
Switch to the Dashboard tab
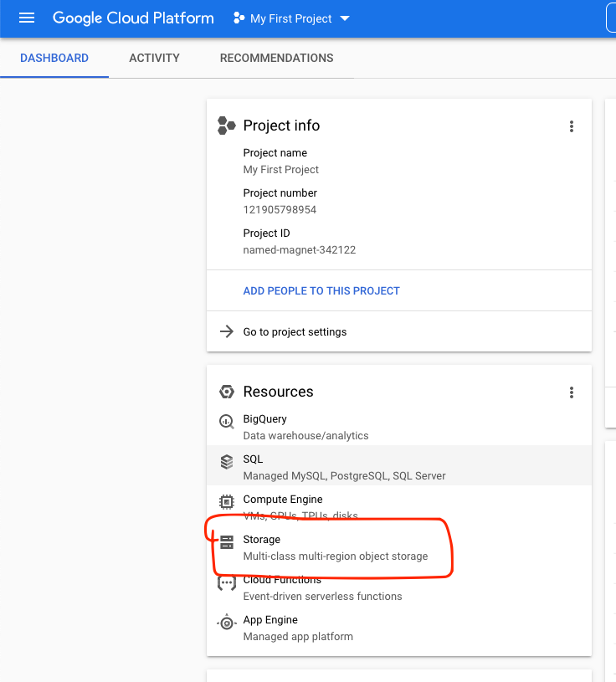[x=54, y=58]
